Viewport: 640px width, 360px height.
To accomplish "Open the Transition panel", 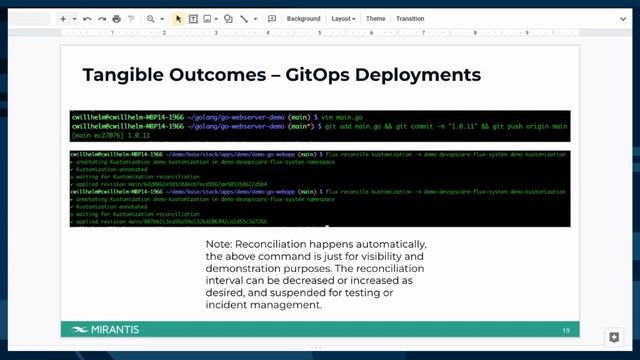I will click(x=410, y=19).
